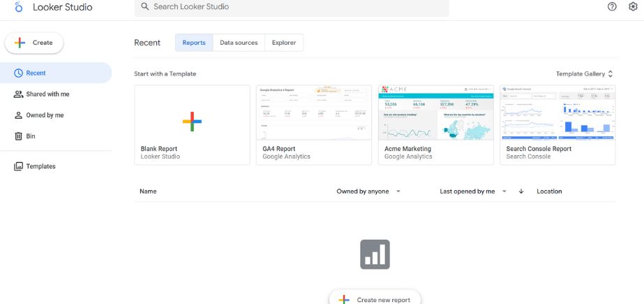Open the Settings gear icon
Image resolution: width=644 pixels, height=304 pixels.
(634, 6)
